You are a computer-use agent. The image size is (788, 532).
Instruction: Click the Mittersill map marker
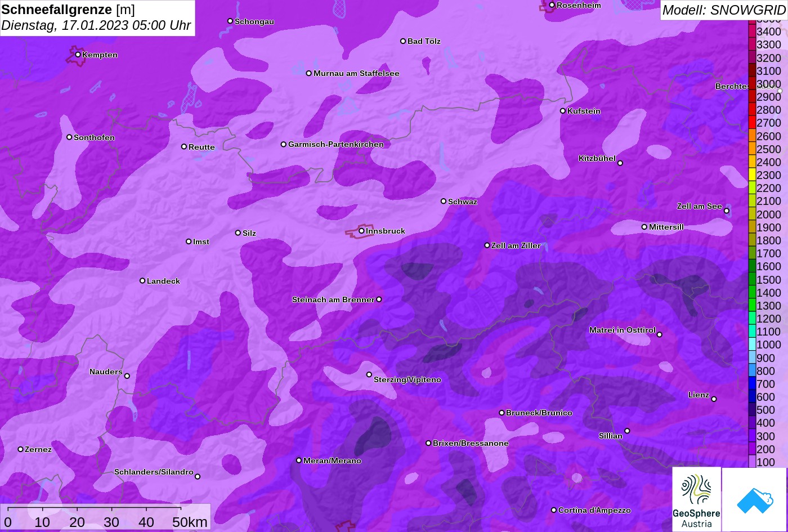click(644, 227)
